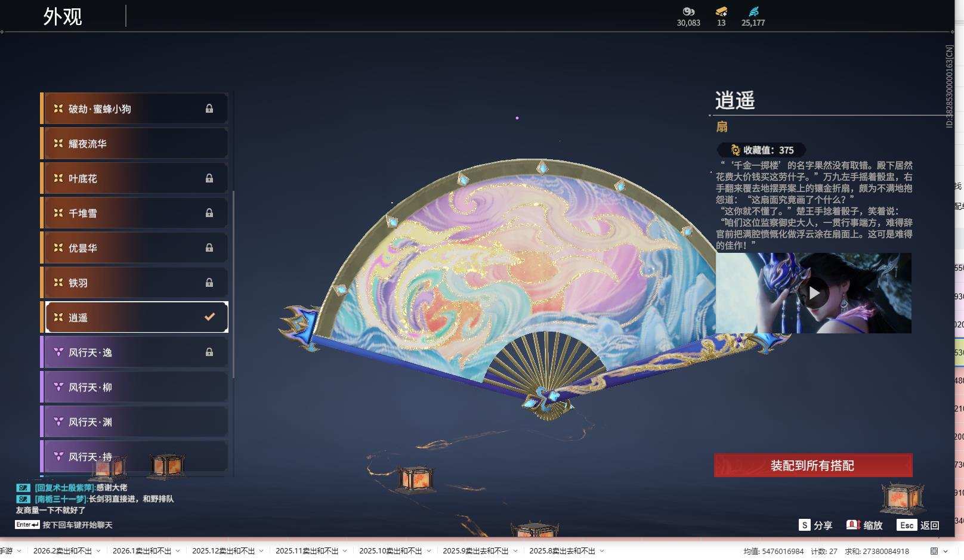The image size is (964, 560).
Task: Click the copper coin currency icon showing 30,083
Action: tap(689, 12)
